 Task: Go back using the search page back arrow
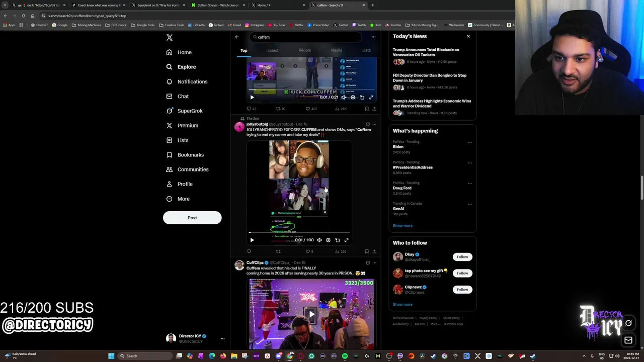pos(237,37)
